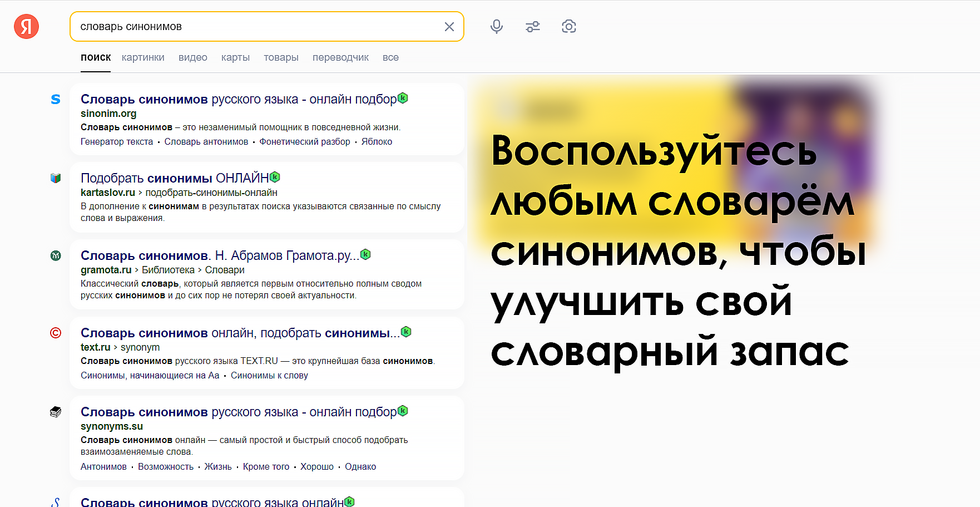This screenshot has width=980, height=507.
Task: Open the карты tab
Action: coord(235,57)
